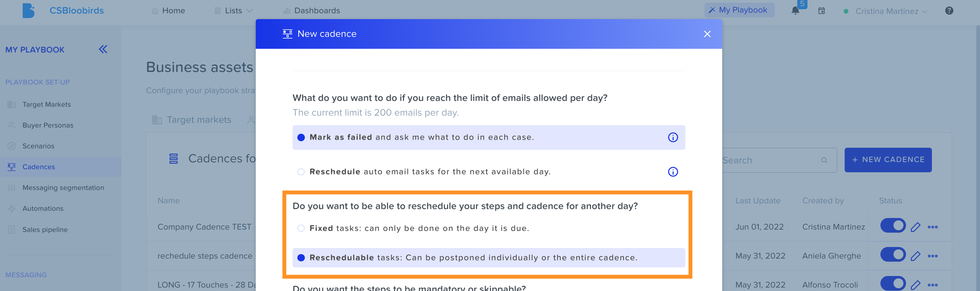The width and height of the screenshot is (980, 291).
Task: Open Cristina Martinez user dropdown
Action: [x=891, y=11]
